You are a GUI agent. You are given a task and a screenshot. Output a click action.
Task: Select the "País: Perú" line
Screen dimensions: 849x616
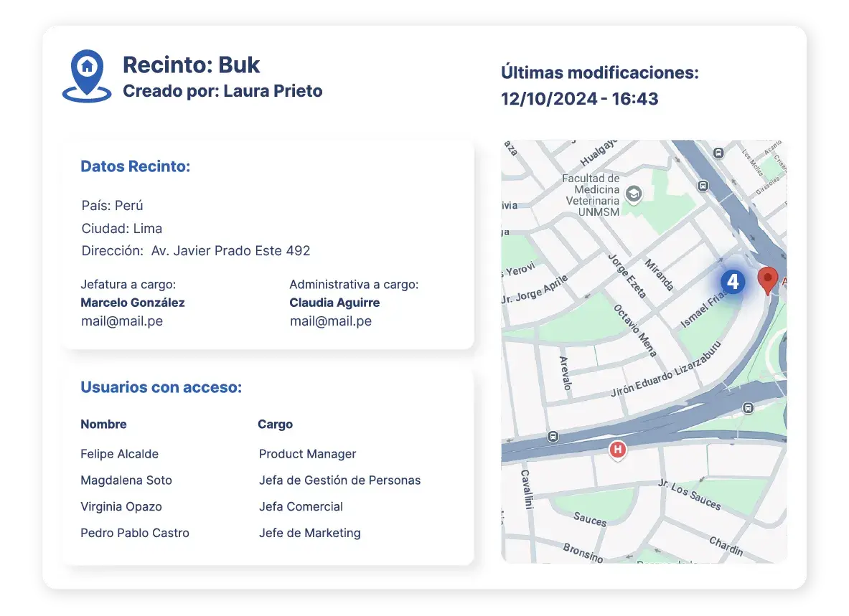click(112, 206)
